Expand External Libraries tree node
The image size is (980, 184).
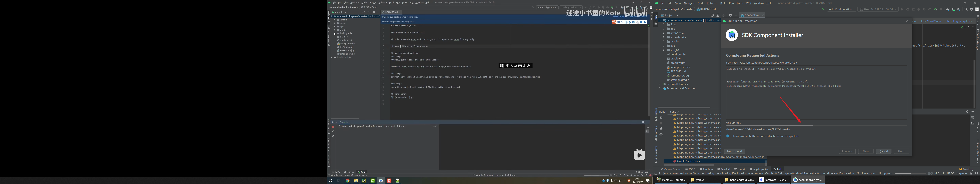[660, 84]
